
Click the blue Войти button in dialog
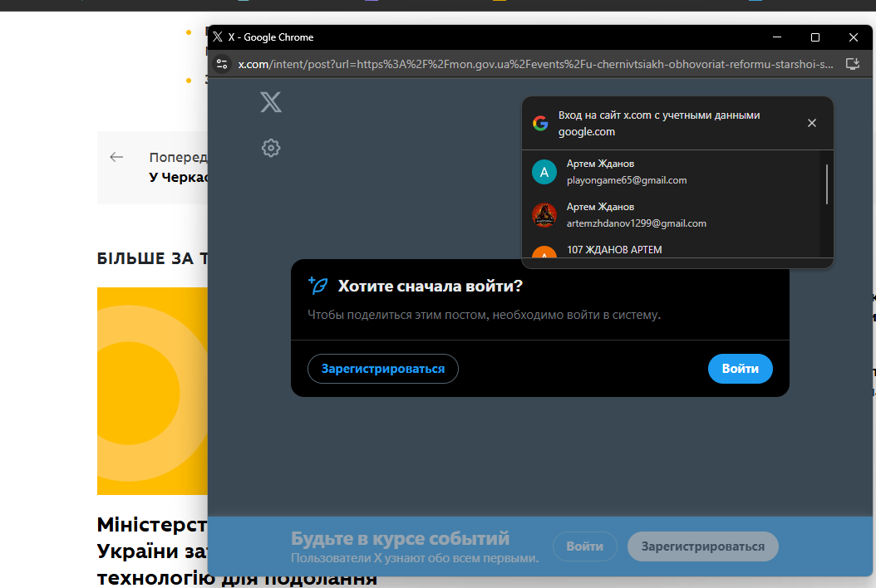[740, 369]
